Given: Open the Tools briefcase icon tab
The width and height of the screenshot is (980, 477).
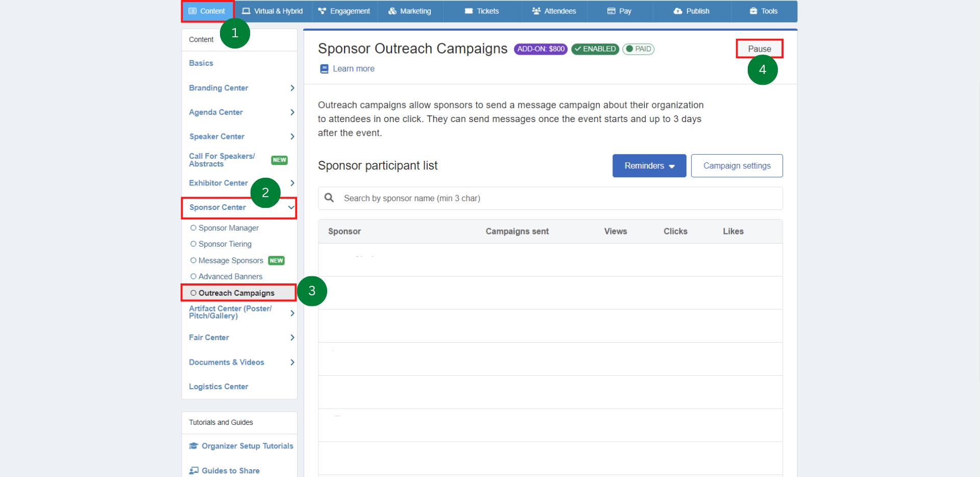Looking at the screenshot, I should (x=753, y=11).
